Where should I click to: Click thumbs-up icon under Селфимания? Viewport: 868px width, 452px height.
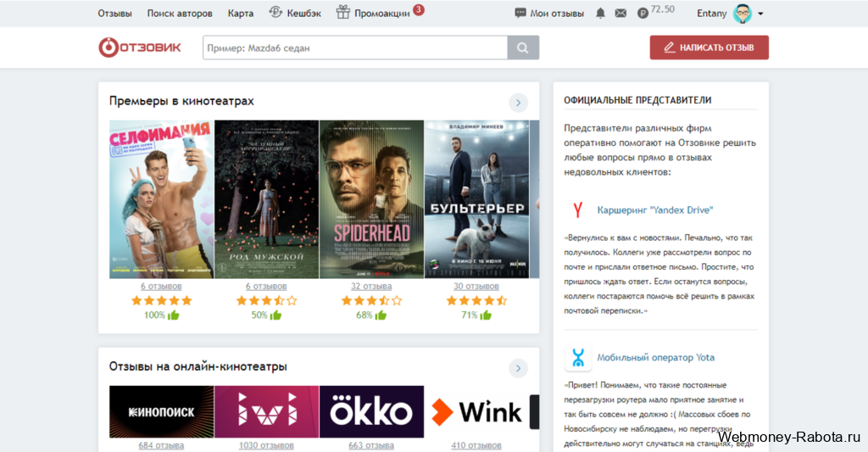click(x=174, y=315)
